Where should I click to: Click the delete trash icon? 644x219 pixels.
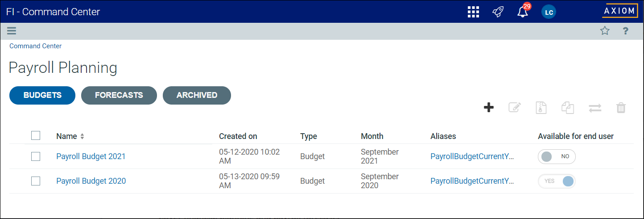click(621, 108)
